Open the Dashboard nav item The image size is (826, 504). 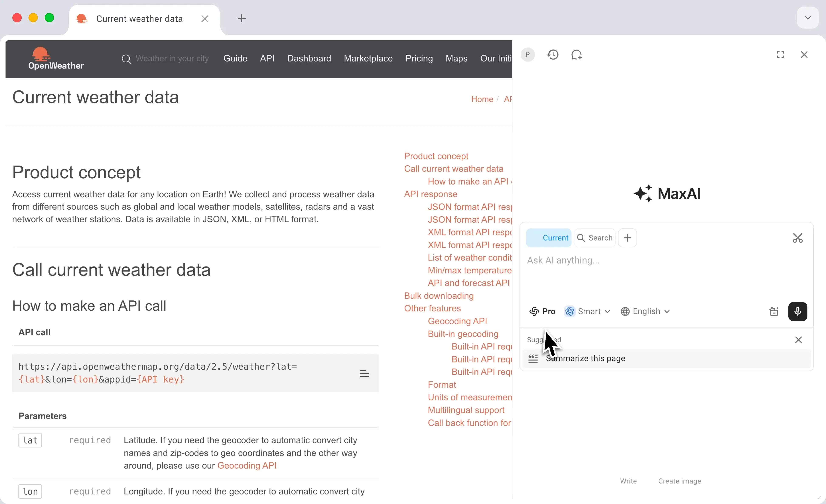click(309, 59)
